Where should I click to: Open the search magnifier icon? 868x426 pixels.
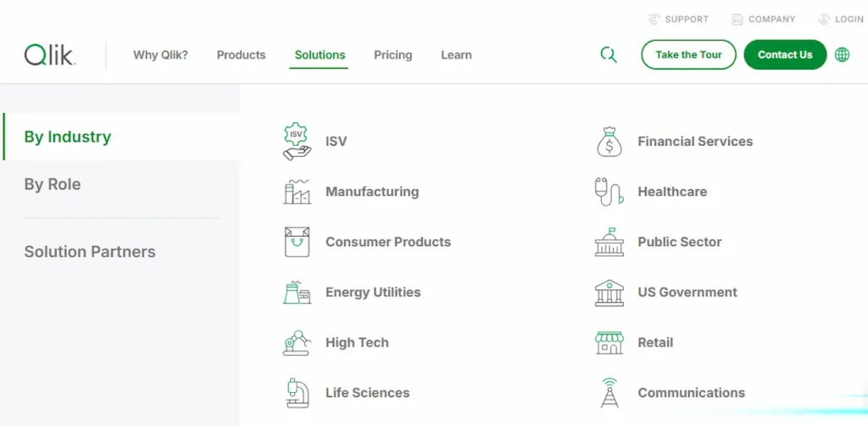(x=609, y=55)
